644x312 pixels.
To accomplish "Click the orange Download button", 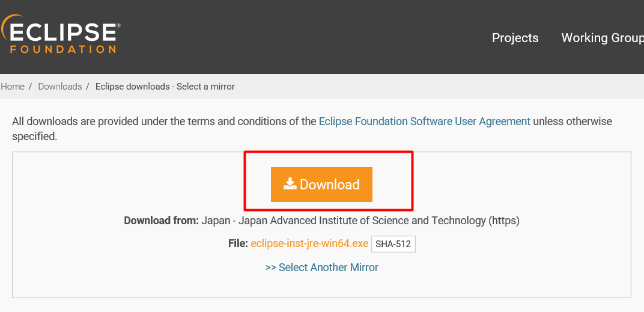I will [x=321, y=185].
